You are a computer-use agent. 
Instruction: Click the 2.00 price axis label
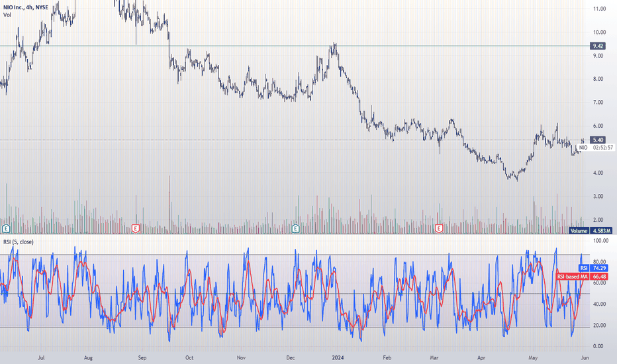(598, 220)
